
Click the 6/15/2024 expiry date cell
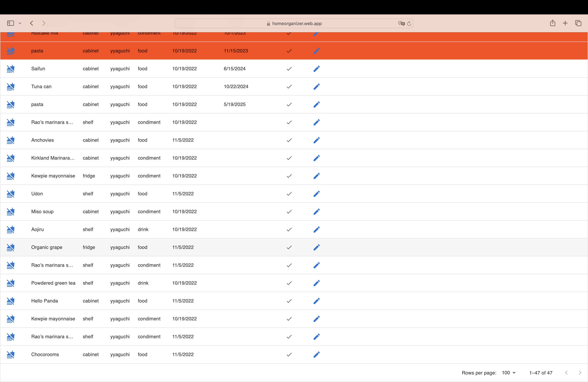pos(235,69)
